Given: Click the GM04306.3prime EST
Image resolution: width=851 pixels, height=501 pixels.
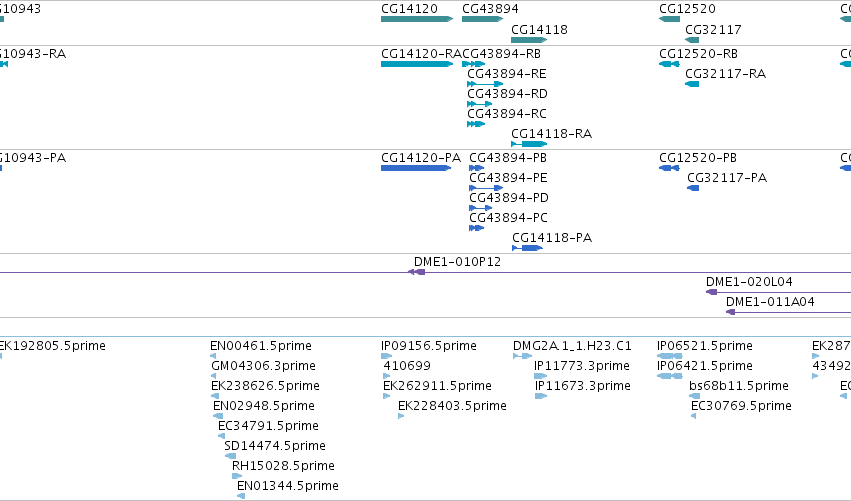Looking at the screenshot, I should 213,376.
